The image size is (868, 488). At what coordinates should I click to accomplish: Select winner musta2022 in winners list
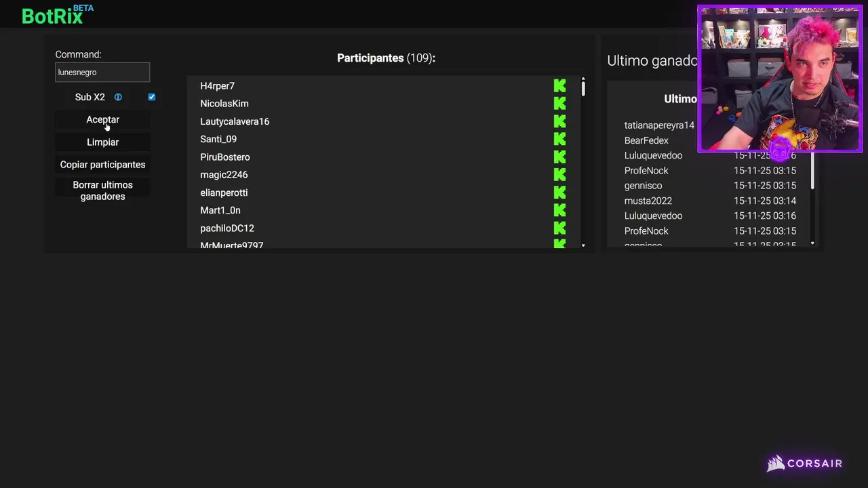(x=648, y=201)
